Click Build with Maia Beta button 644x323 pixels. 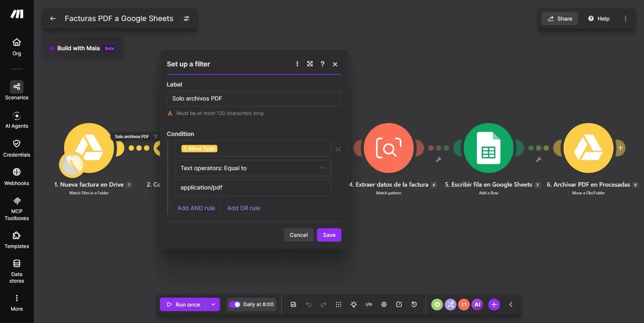click(82, 48)
